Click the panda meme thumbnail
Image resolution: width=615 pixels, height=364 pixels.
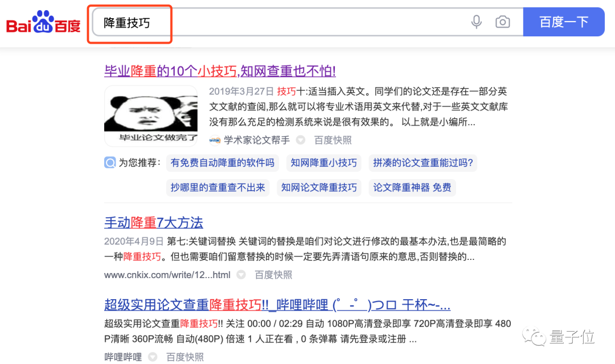(150, 115)
